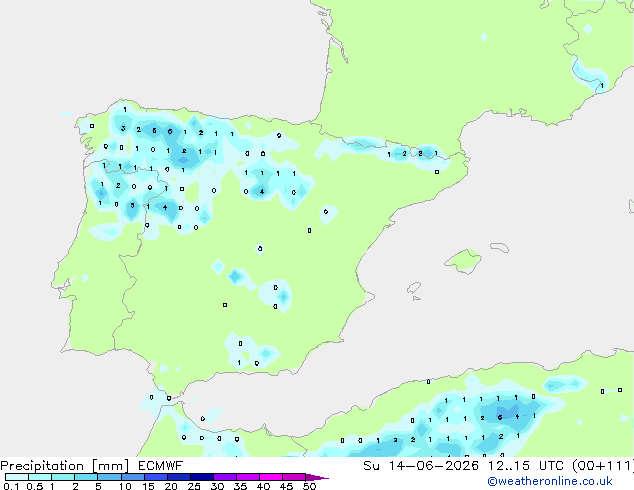The image size is (634, 490).
Task: Click the '10' legend tick label
Action: (x=125, y=486)
